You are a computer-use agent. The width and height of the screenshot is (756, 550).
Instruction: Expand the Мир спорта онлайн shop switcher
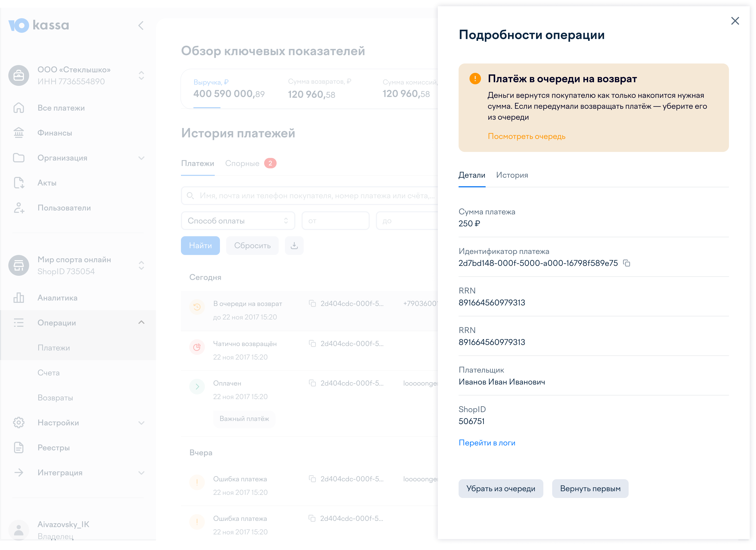pos(141,266)
